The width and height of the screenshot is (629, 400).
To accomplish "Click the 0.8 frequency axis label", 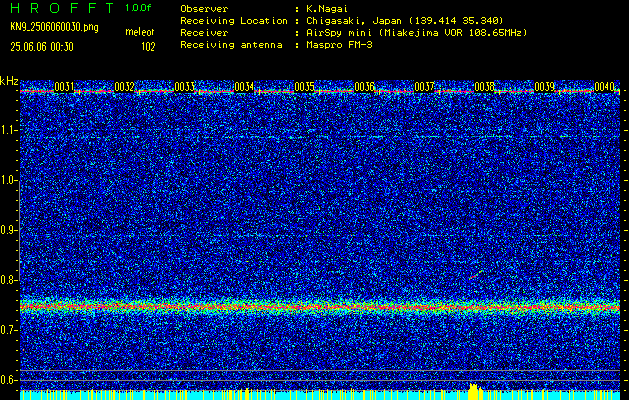I will point(8,280).
